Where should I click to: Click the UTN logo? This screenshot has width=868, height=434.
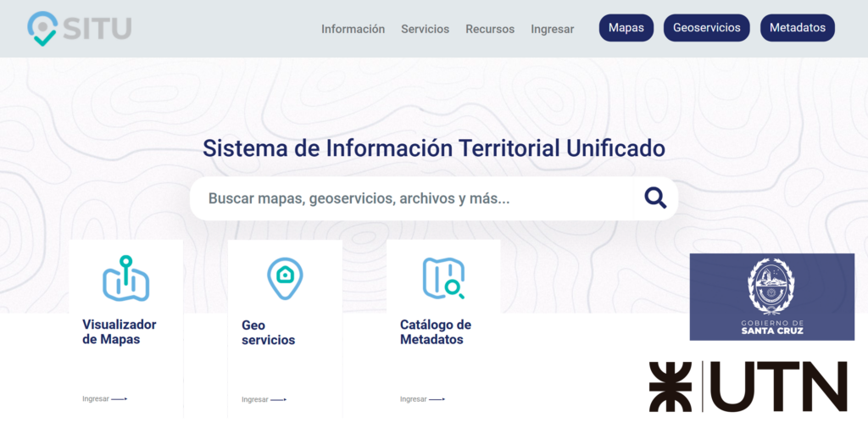748,387
